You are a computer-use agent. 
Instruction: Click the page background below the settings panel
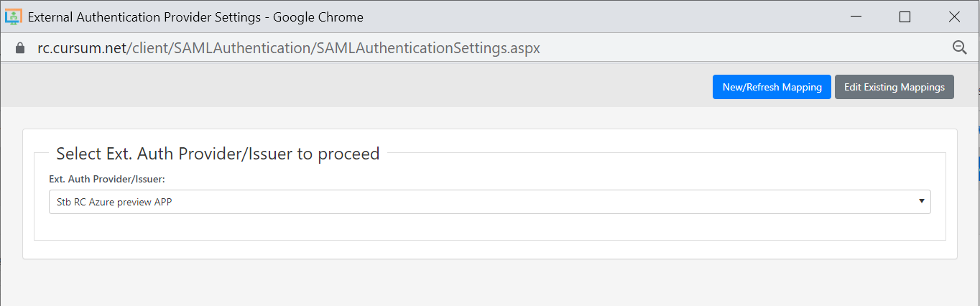click(489, 284)
